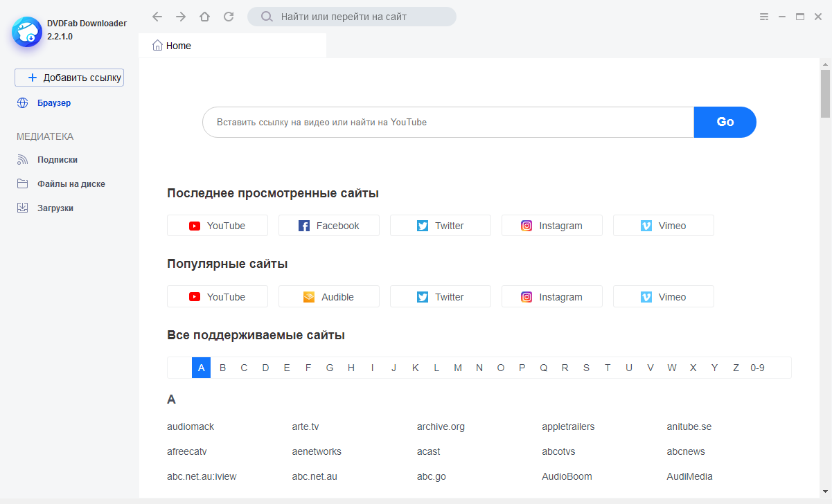This screenshot has width=832, height=504.
Task: Open the audiomack site link
Action: pos(191,426)
